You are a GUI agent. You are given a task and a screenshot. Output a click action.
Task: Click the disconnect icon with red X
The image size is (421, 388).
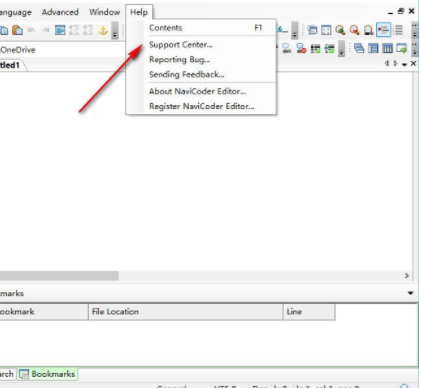pyautogui.click(x=301, y=49)
